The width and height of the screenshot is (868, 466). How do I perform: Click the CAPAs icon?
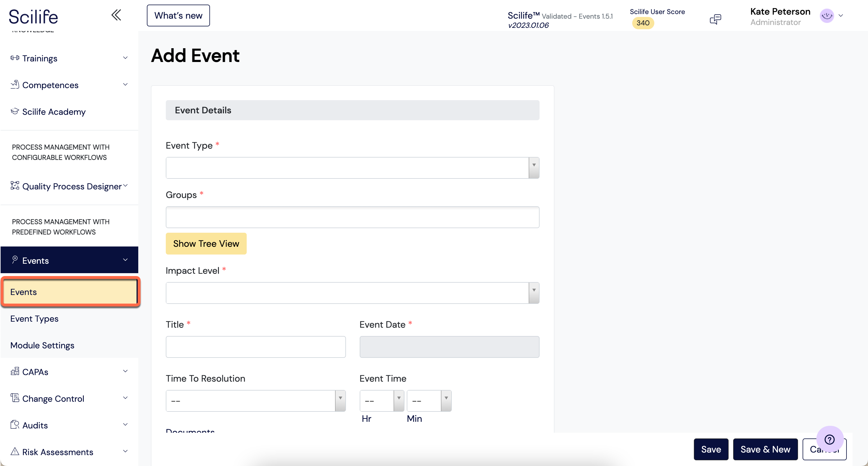click(x=15, y=371)
